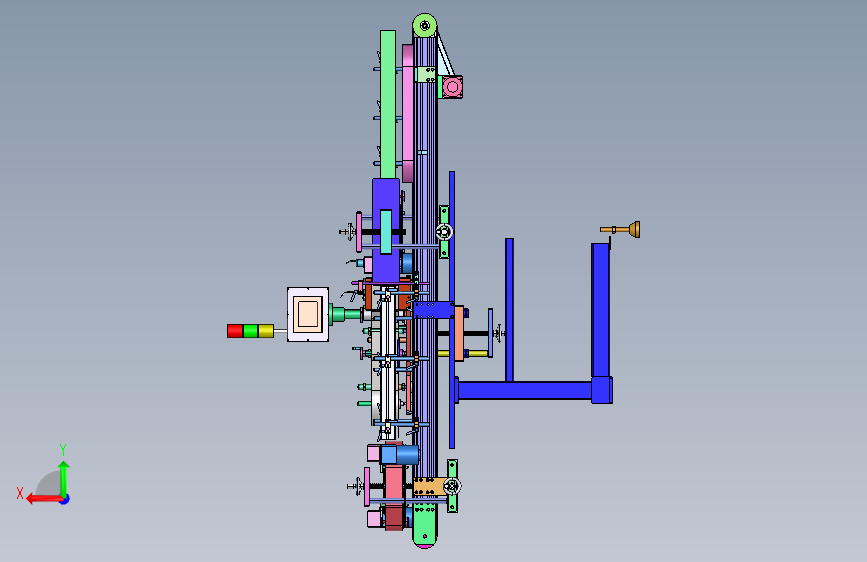The image size is (867, 562).
Task: Click the "X" axis label
Action: (x=20, y=493)
